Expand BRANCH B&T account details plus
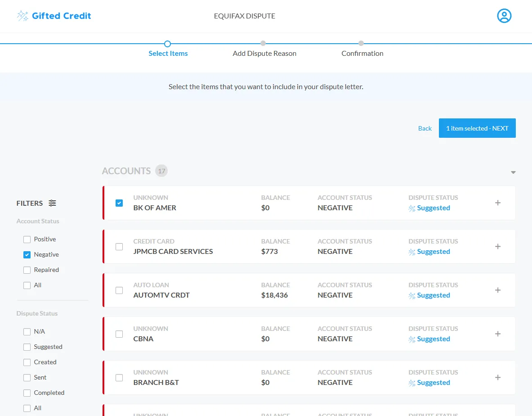 click(x=498, y=377)
